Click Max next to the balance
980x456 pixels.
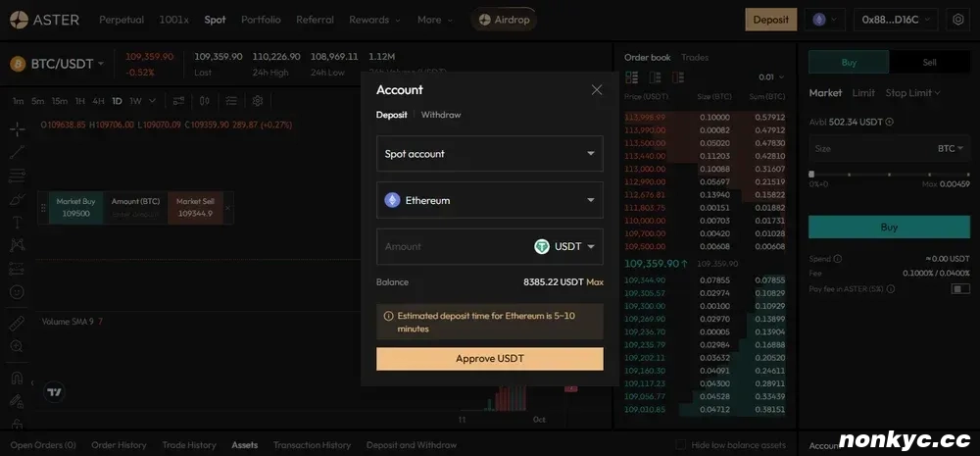[x=595, y=282]
